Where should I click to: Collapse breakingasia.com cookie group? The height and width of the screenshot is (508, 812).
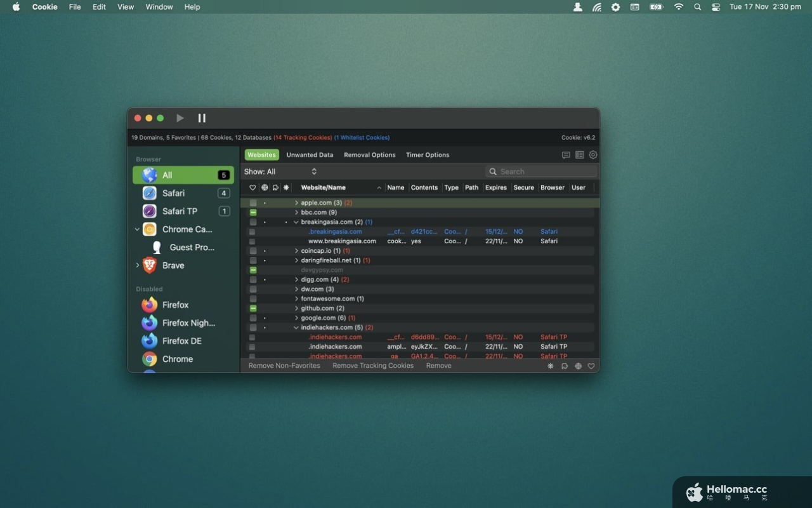tap(296, 222)
